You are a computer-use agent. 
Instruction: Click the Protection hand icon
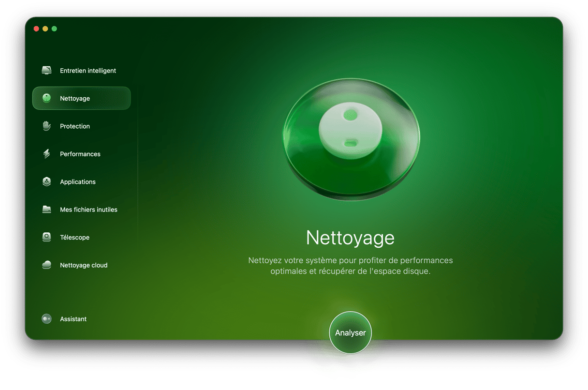[x=46, y=126]
